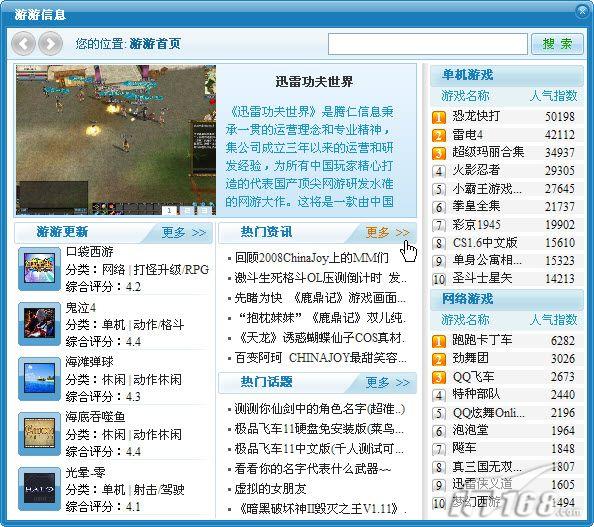Viewport: 594px width, 527px height.
Task: Open news item 百变阿珂 CHINAJOY最甜笑容
Action: pyautogui.click(x=320, y=357)
